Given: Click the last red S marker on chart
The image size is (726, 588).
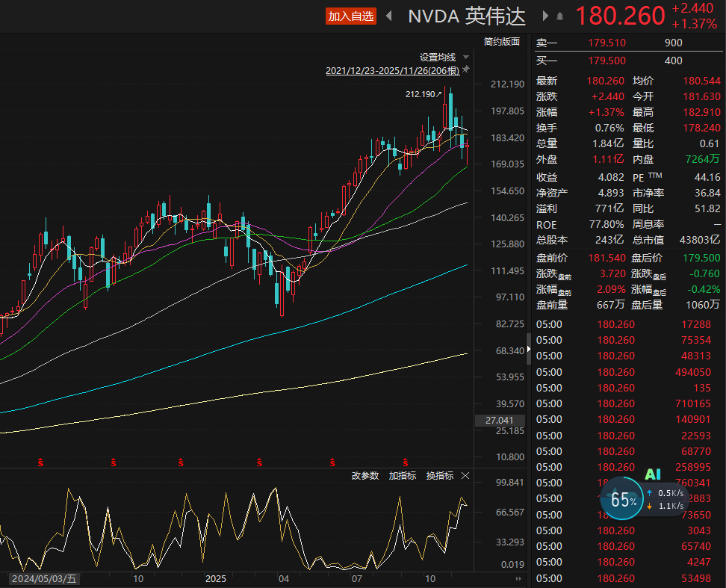Looking at the screenshot, I should tap(406, 463).
